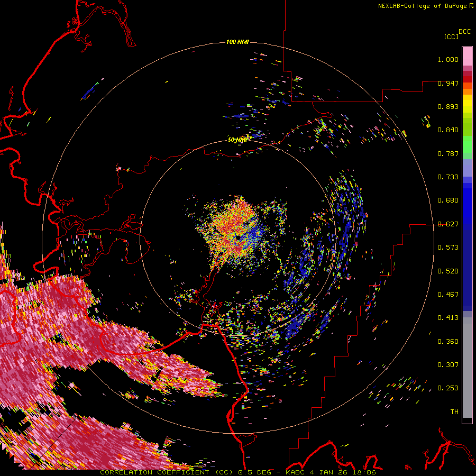Click the CORRELATION COEFFICIENT caption text
Screen dimensions: 476x476
point(154,472)
